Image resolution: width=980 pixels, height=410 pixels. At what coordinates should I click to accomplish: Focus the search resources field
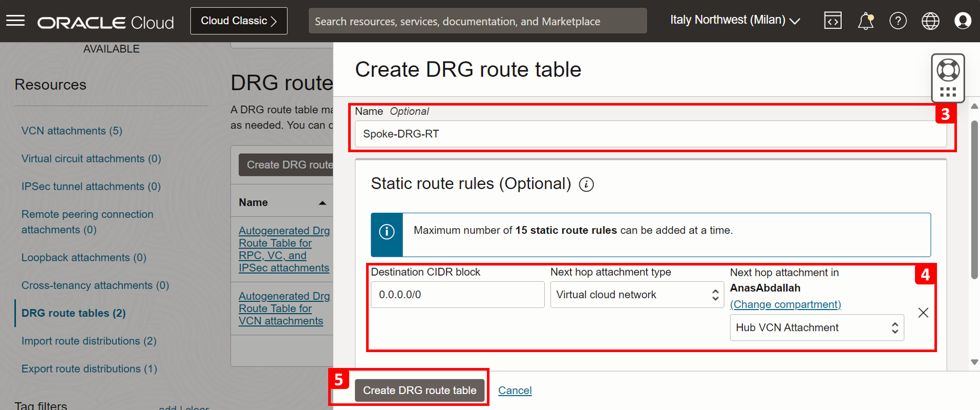pos(478,21)
